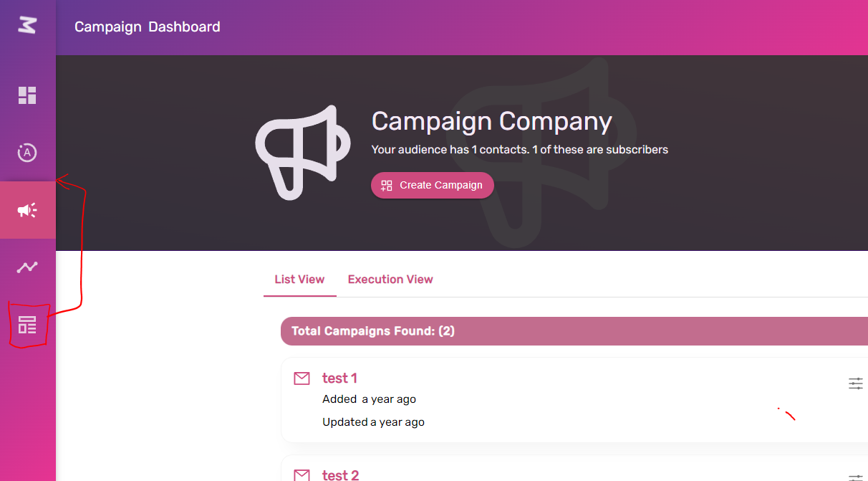Open the analytics trend line icon
Image resolution: width=868 pixels, height=481 pixels.
pos(27,267)
